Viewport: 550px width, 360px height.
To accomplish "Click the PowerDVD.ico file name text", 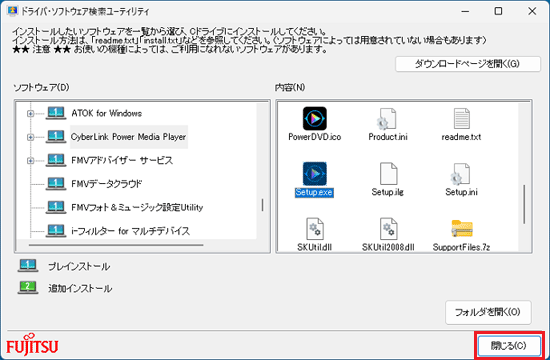I will coord(315,137).
